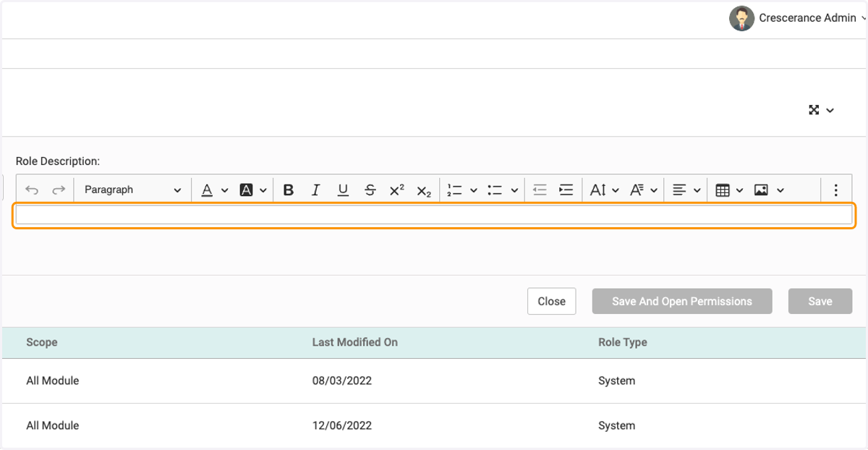Show more toolbar items via three dots
Screen dimensions: 868x450
(x=835, y=190)
